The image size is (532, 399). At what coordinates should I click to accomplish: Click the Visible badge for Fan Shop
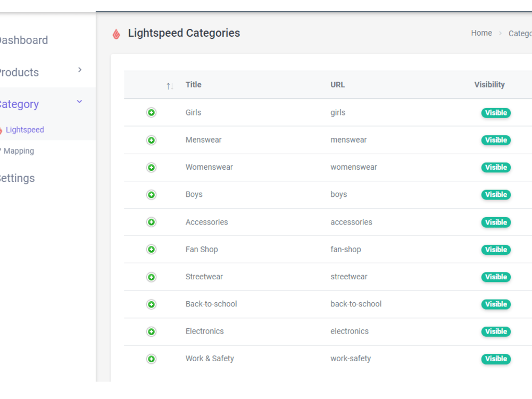pos(496,250)
